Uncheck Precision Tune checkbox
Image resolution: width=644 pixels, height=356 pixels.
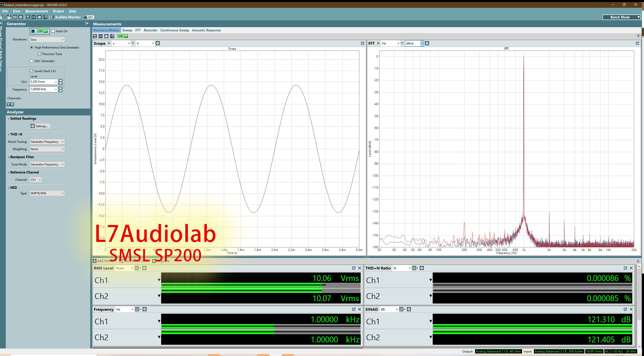click(x=39, y=54)
